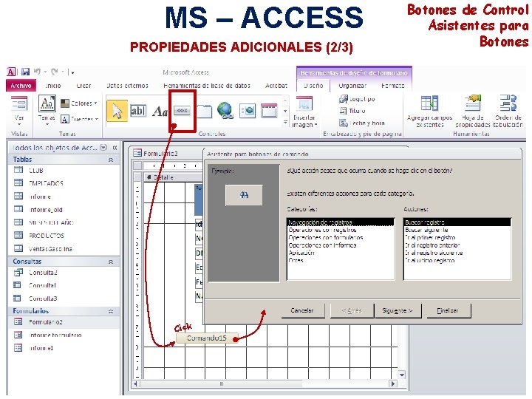Select the navigation control icon
This screenshot has height=399, width=532.
pos(269,111)
